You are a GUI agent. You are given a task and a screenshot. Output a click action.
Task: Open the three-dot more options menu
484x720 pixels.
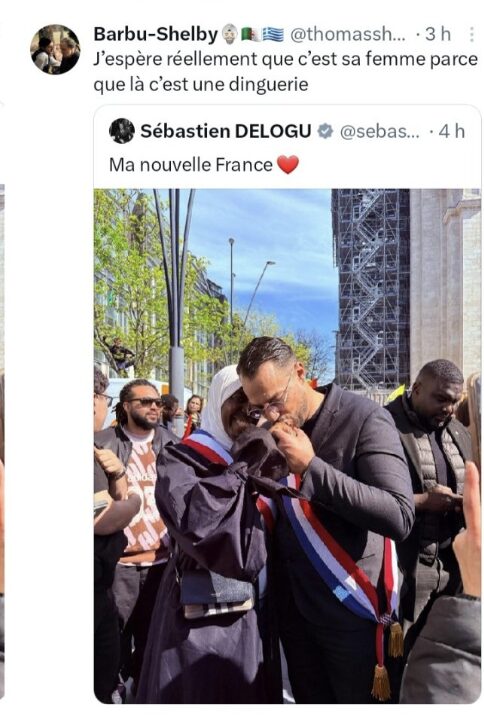[472, 34]
